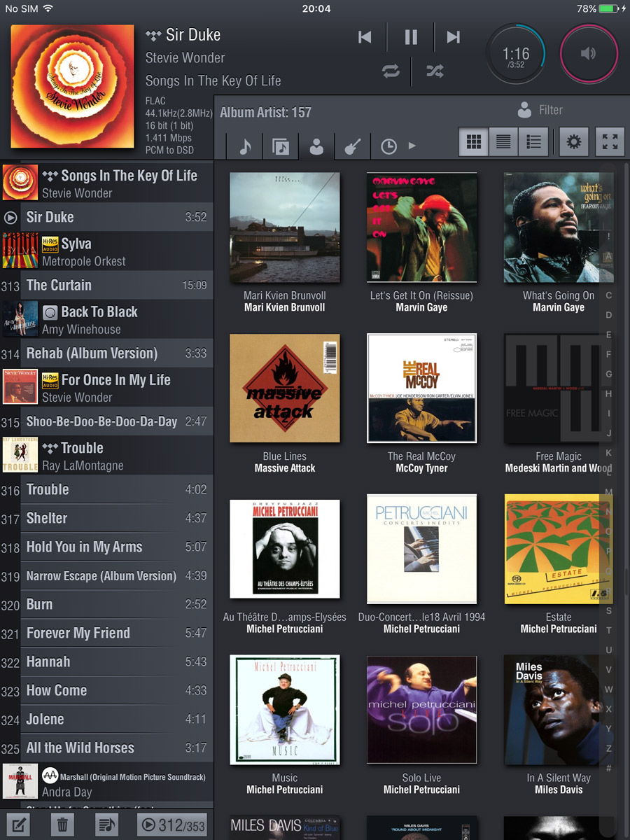Go back to the previous track
Viewport: 630px width, 840px height.
click(365, 38)
